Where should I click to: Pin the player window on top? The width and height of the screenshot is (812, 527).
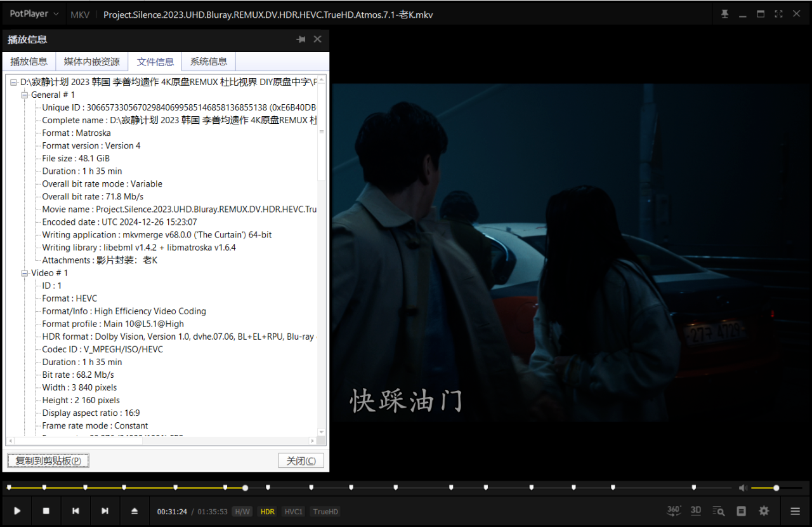tap(725, 14)
